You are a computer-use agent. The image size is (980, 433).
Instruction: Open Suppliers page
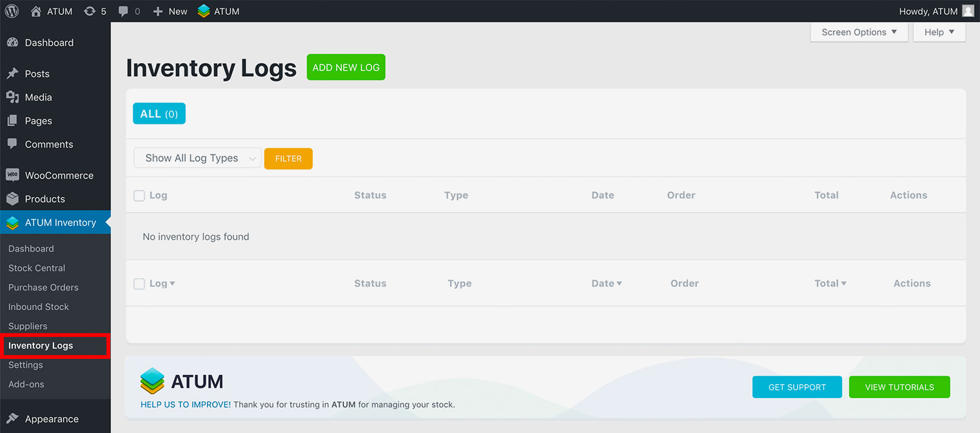(x=28, y=326)
